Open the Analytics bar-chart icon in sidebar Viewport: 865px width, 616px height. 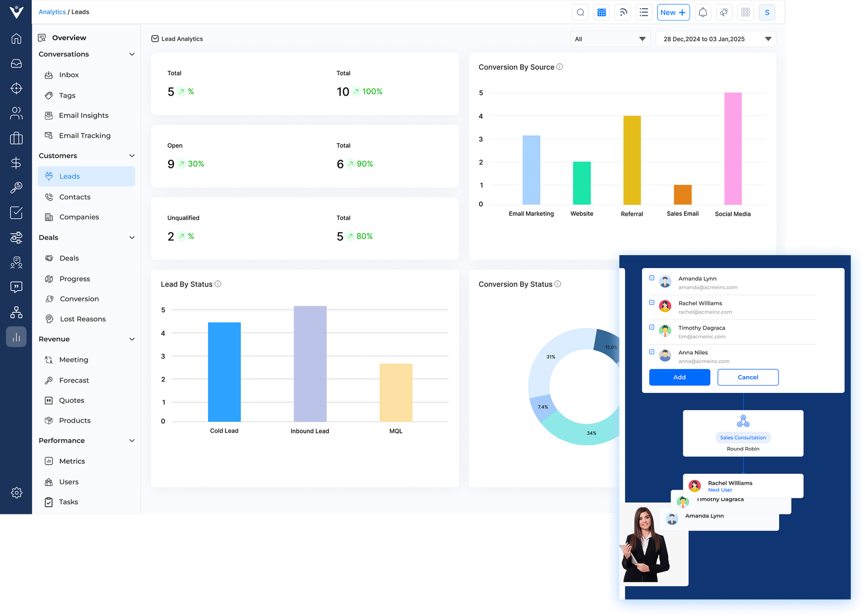16,337
